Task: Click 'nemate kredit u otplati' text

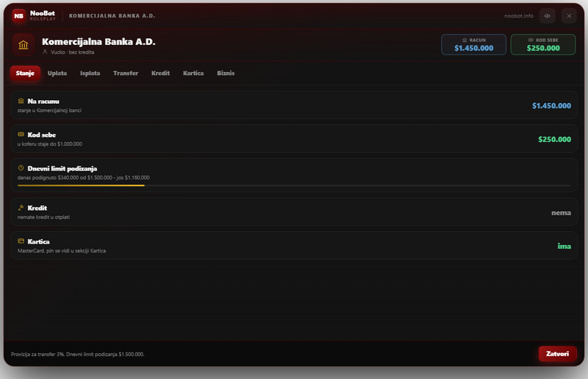Action: pyautogui.click(x=43, y=217)
